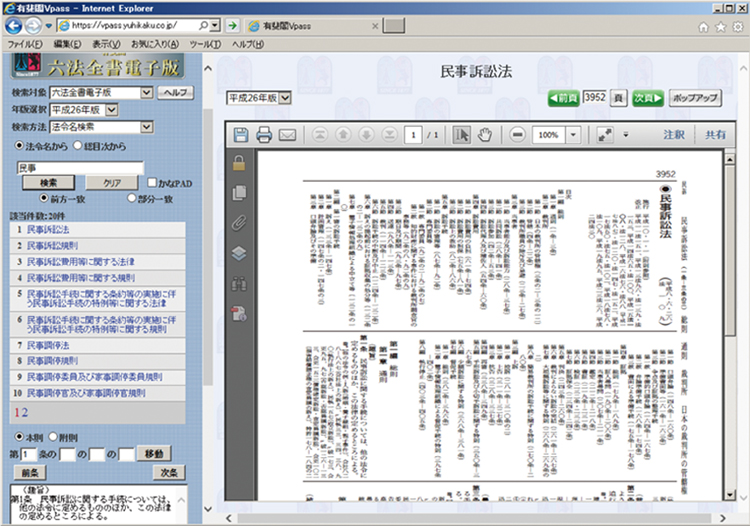750x526 pixels.
Task: Zoom out with the minus button
Action: (x=517, y=135)
